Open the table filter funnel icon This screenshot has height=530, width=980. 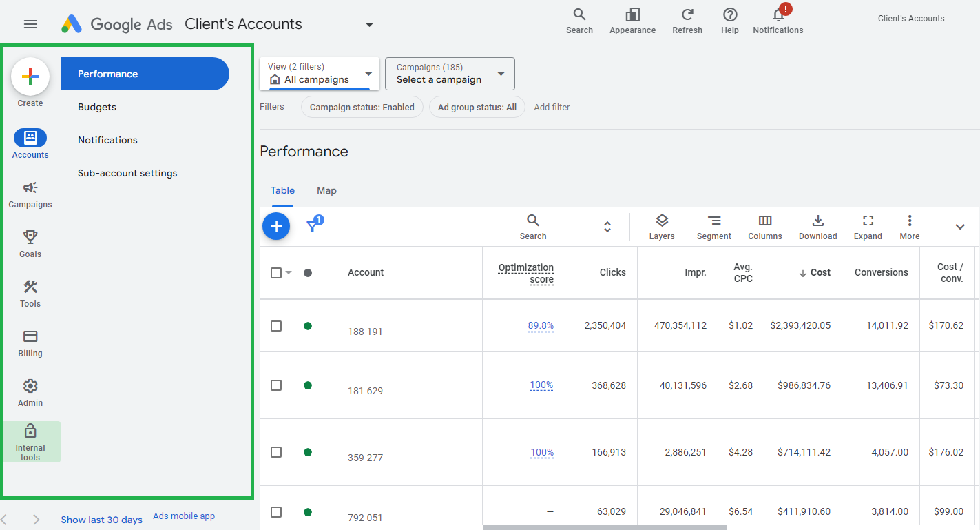pyautogui.click(x=313, y=225)
